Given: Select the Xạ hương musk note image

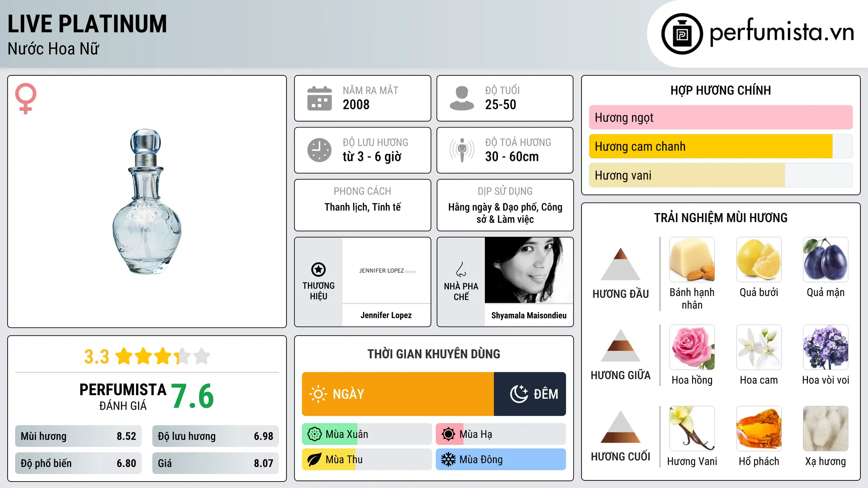Looking at the screenshot, I should pos(826,429).
